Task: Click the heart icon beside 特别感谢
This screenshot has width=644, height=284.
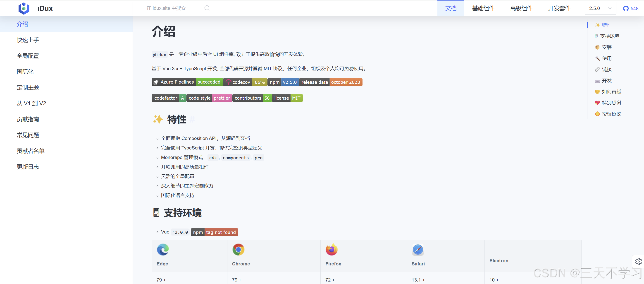Action: [598, 103]
